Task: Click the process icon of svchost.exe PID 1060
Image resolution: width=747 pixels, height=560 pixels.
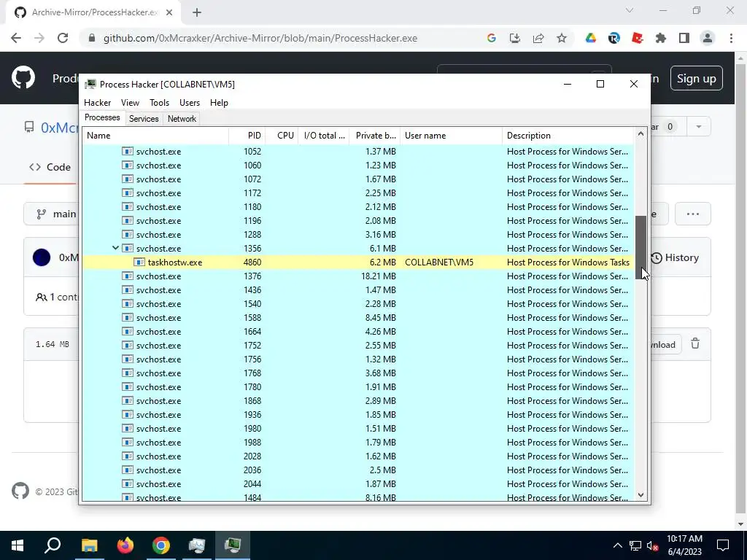Action: tap(127, 166)
